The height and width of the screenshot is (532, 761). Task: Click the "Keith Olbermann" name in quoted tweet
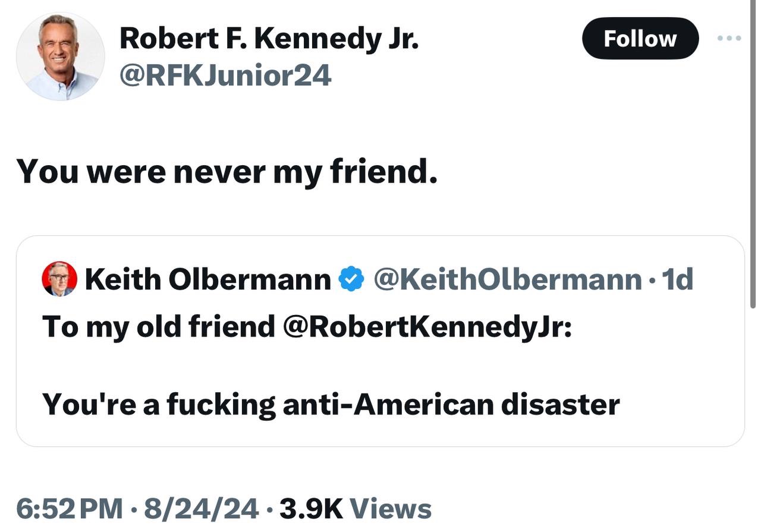[207, 279]
